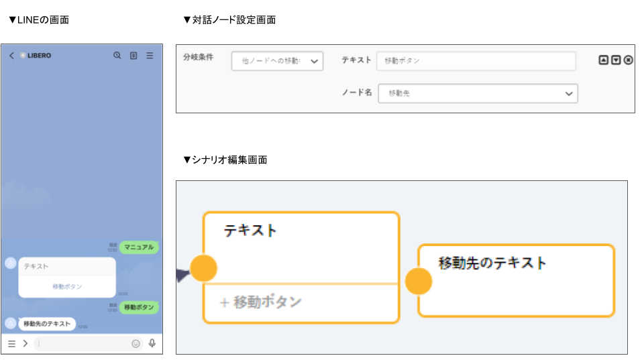This screenshot has width=644, height=362.
Task: Delete the branch condition row
Action: [x=628, y=60]
